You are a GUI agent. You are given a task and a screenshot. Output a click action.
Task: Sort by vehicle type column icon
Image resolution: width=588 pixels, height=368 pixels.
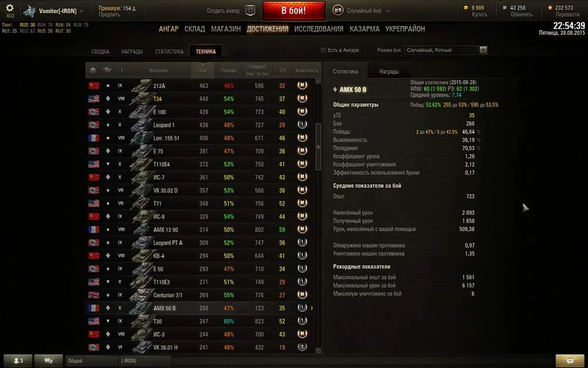[108, 70]
